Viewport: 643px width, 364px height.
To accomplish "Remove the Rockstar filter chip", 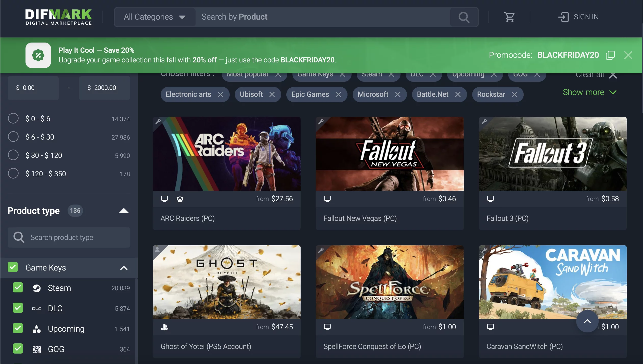I will pos(515,95).
